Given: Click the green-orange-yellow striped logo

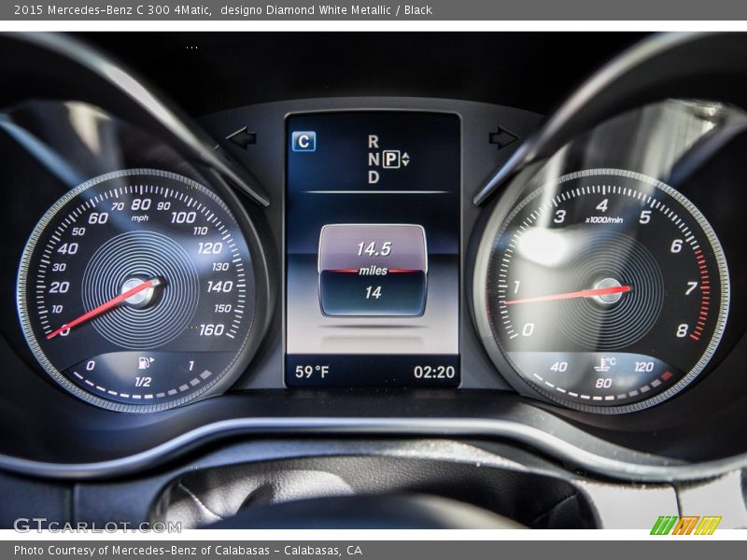Looking at the screenshot, I should click(685, 525).
